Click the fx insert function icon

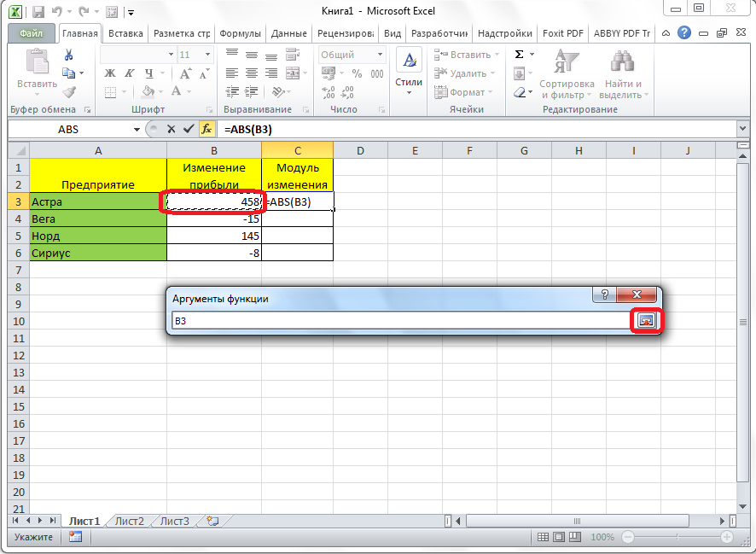[x=206, y=129]
